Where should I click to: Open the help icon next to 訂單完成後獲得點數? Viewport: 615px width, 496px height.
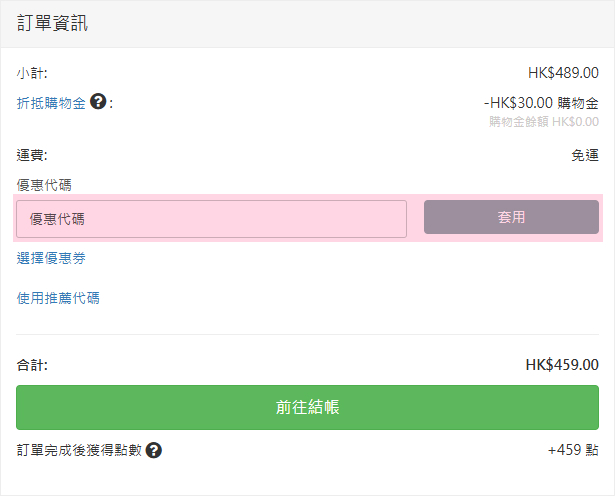tap(154, 450)
